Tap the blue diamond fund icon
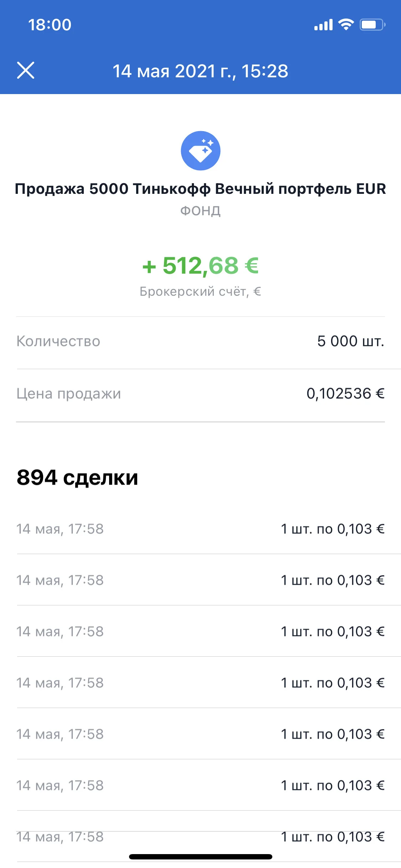The height and width of the screenshot is (868, 401). [x=200, y=151]
